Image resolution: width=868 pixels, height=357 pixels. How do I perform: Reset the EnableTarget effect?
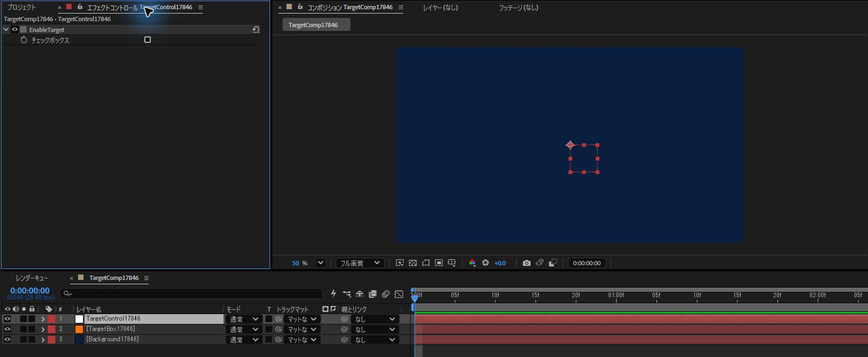pyautogui.click(x=256, y=29)
